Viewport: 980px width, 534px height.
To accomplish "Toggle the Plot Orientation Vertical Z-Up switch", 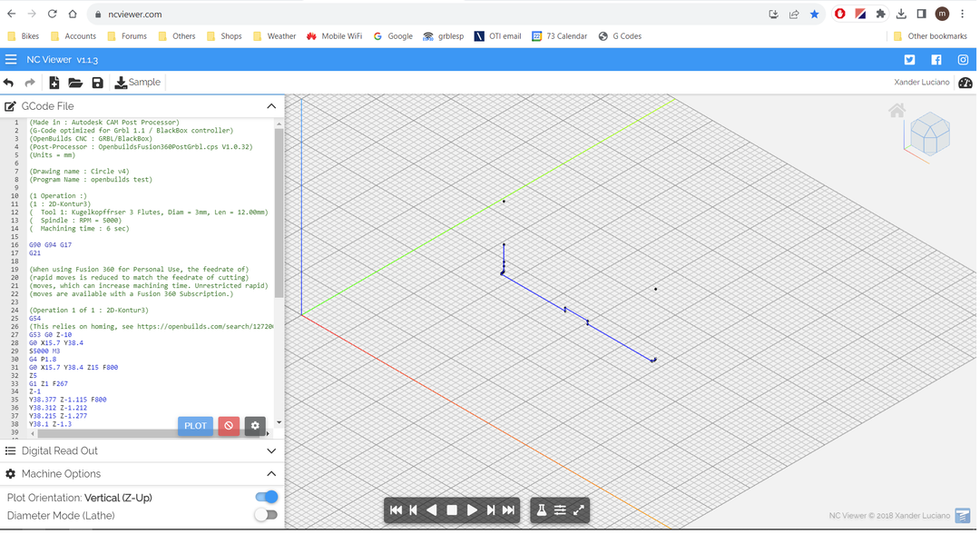I will (x=266, y=498).
